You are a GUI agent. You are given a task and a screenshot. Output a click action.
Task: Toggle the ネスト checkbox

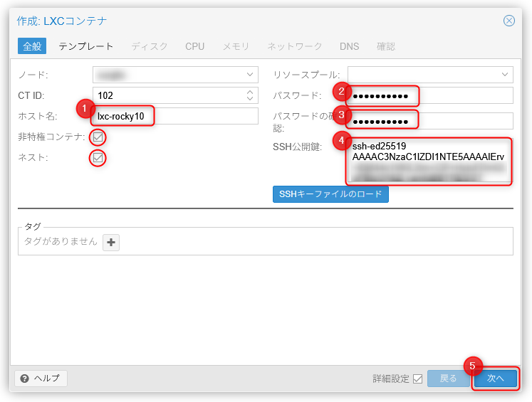(98, 157)
